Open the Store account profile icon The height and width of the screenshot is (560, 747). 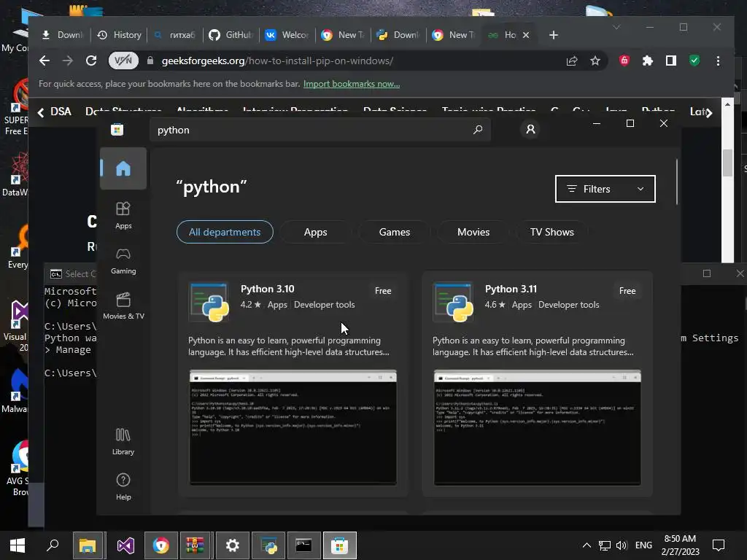[x=530, y=129]
